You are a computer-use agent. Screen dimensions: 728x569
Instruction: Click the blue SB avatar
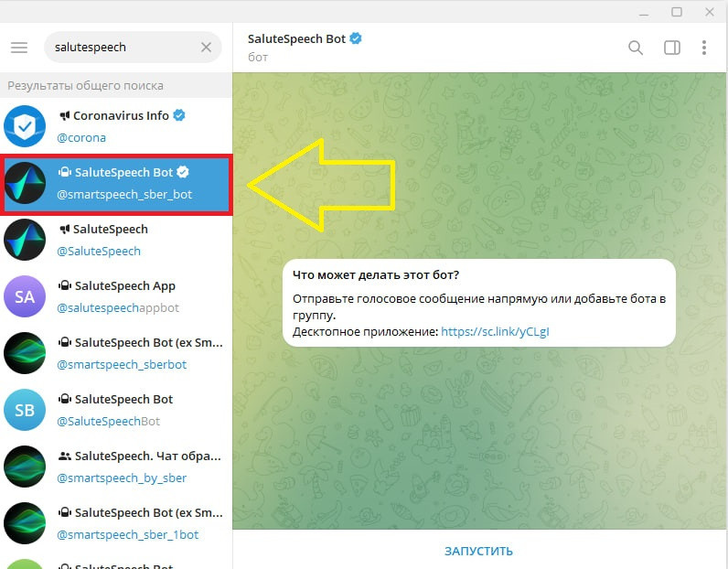[25, 410]
